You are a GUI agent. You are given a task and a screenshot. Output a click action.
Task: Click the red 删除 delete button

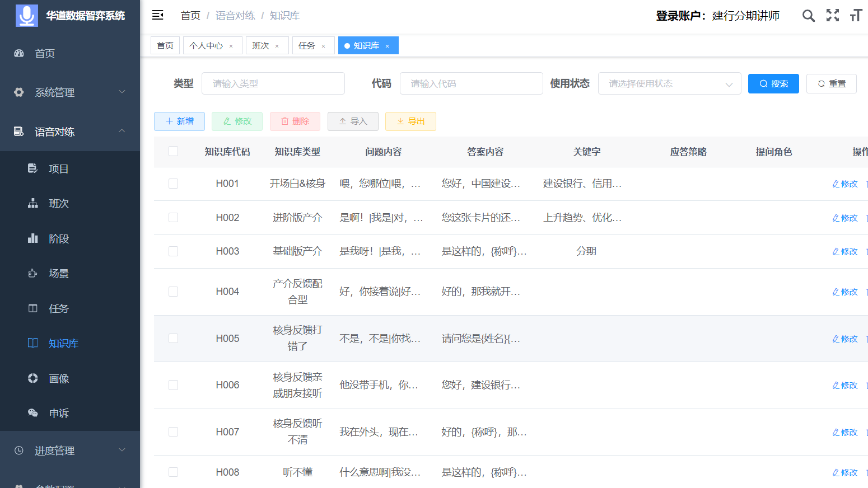click(x=295, y=121)
